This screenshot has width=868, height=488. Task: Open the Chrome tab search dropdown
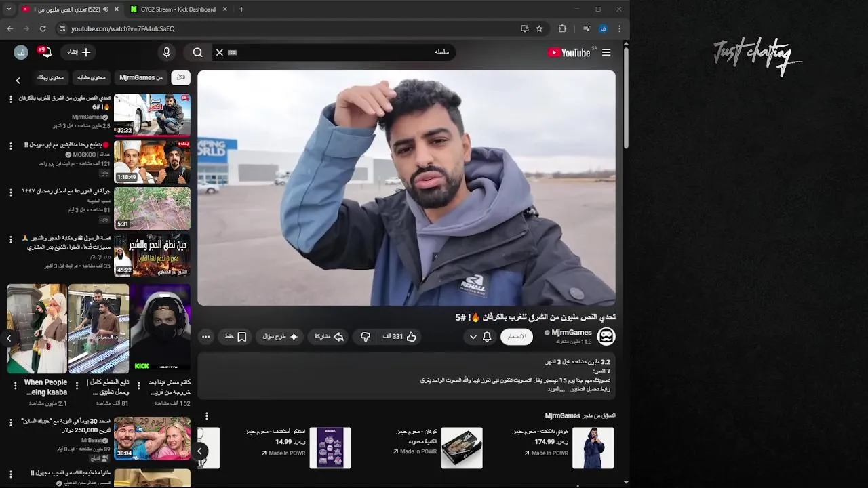8,9
